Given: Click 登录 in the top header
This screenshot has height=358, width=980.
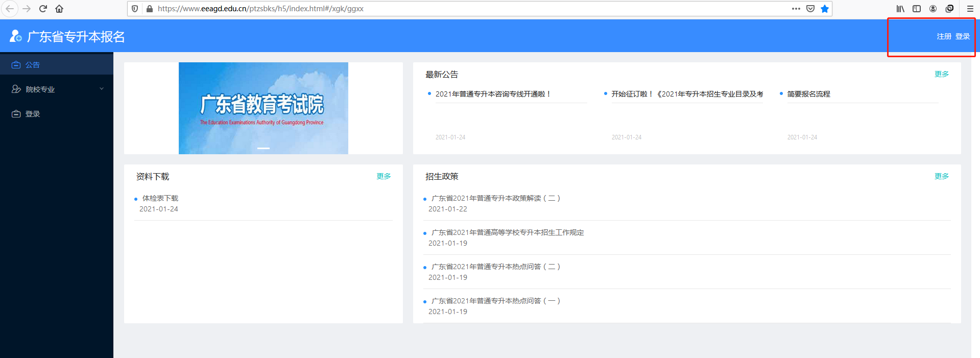Looking at the screenshot, I should click(x=963, y=36).
